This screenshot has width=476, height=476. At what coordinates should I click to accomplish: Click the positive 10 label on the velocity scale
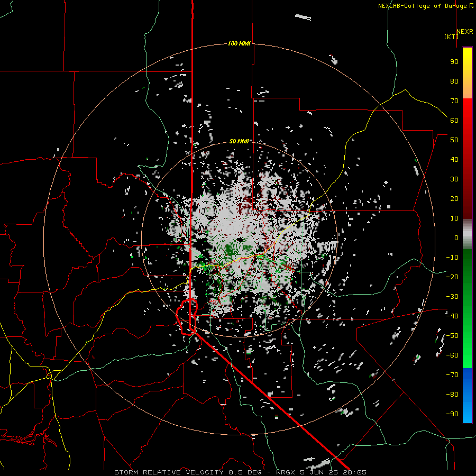point(454,218)
